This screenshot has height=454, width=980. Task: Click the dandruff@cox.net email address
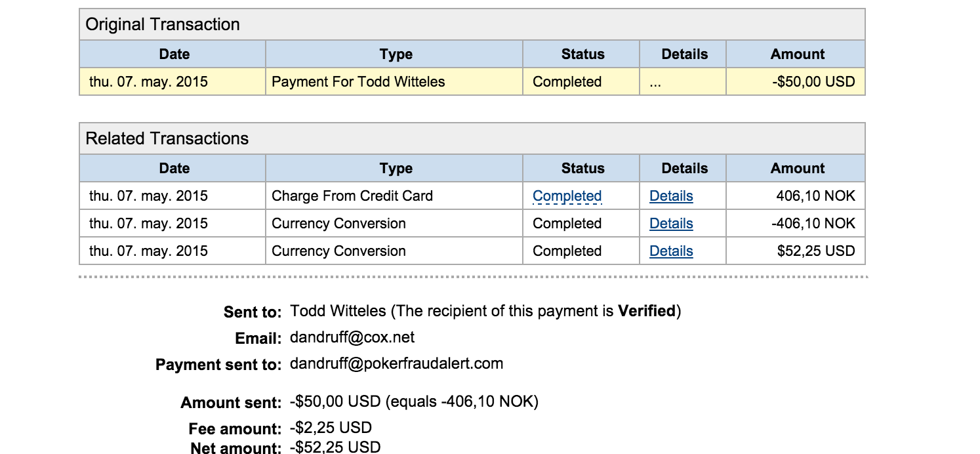pyautogui.click(x=352, y=338)
